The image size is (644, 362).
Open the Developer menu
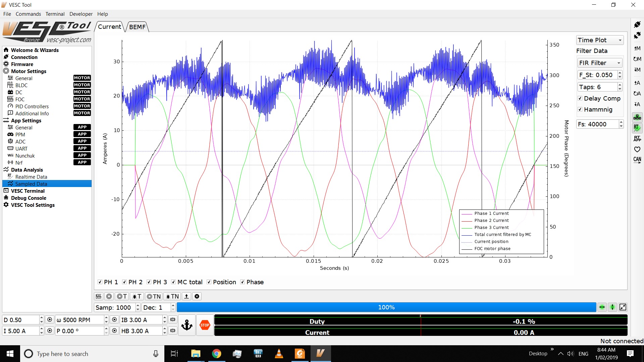(x=81, y=14)
